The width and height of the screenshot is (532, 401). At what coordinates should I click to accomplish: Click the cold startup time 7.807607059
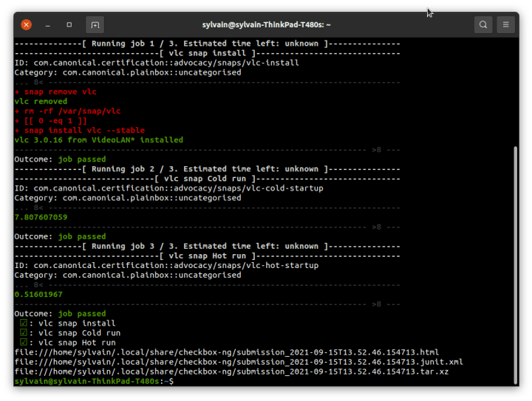[41, 217]
